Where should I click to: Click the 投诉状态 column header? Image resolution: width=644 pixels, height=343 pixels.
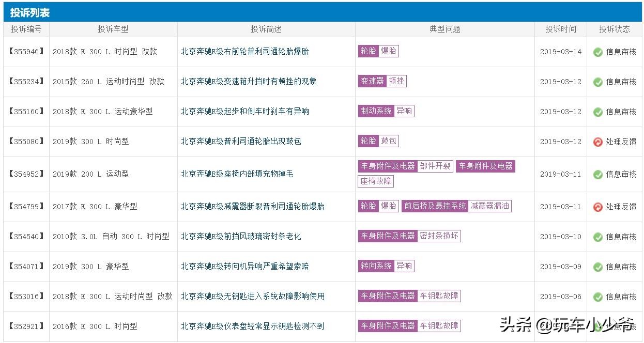click(x=615, y=29)
